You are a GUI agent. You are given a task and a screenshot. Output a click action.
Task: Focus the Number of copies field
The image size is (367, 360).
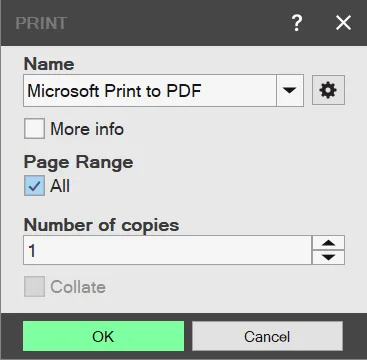tap(168, 250)
